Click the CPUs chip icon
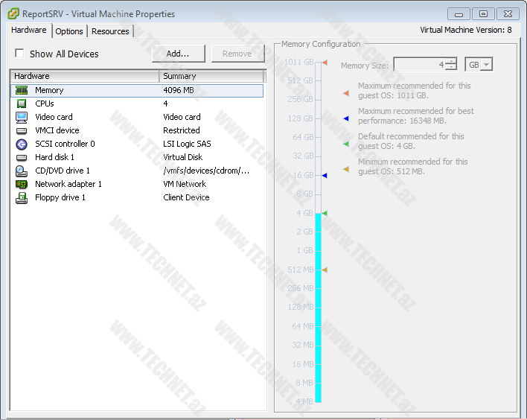This screenshot has width=527, height=420. (x=22, y=104)
